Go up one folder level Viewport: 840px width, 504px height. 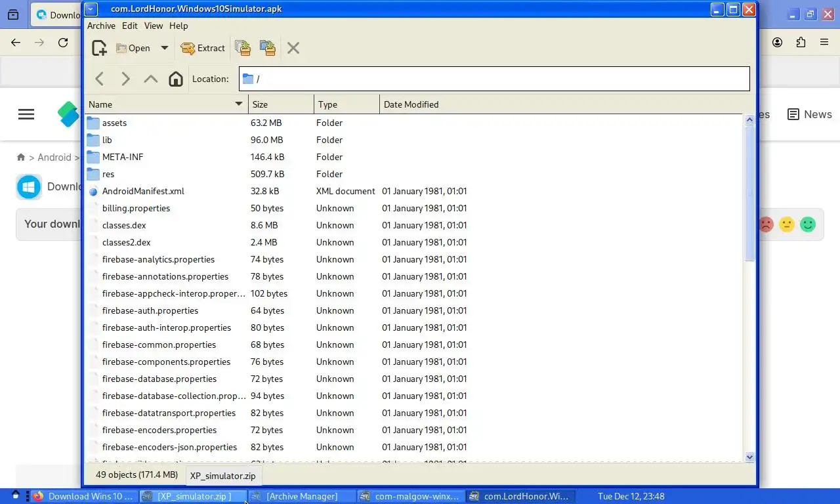(151, 79)
